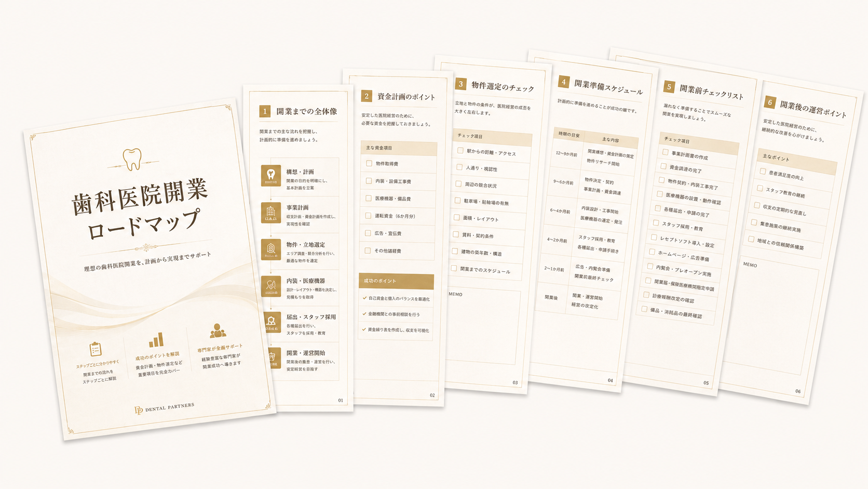Check the 駅からの距離・アクセス checkbox
868x489 pixels.
[x=460, y=151]
